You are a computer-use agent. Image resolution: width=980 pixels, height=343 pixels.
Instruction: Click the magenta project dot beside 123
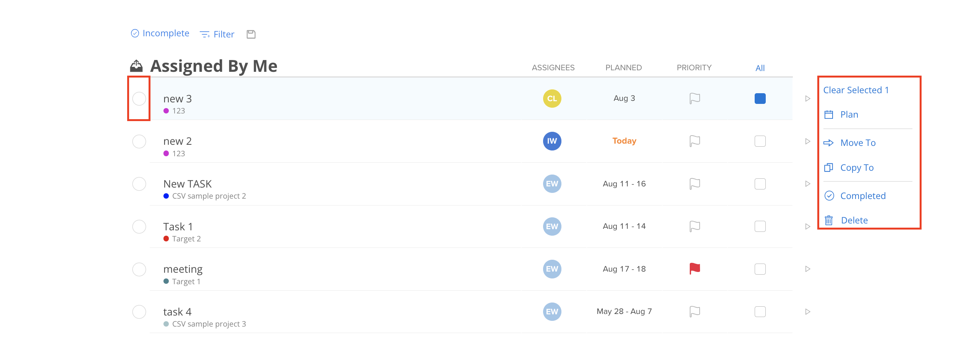166,110
